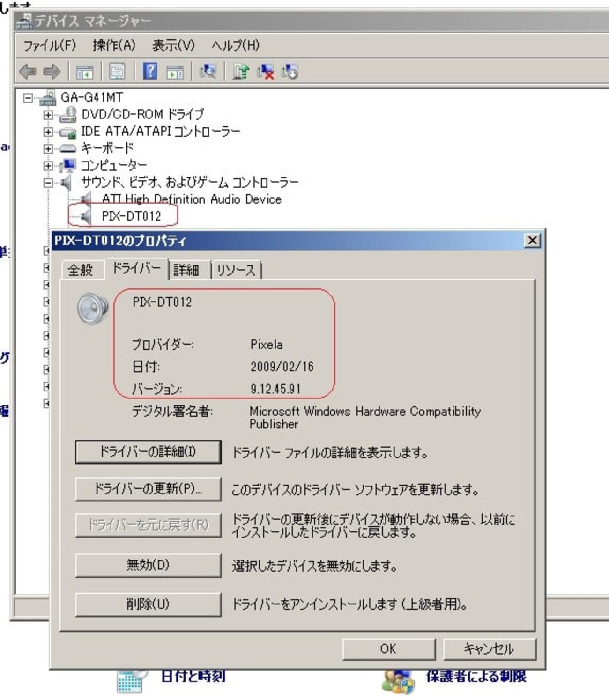The image size is (609, 700).
Task: Click the Back arrow toolbar icon
Action: (x=28, y=72)
